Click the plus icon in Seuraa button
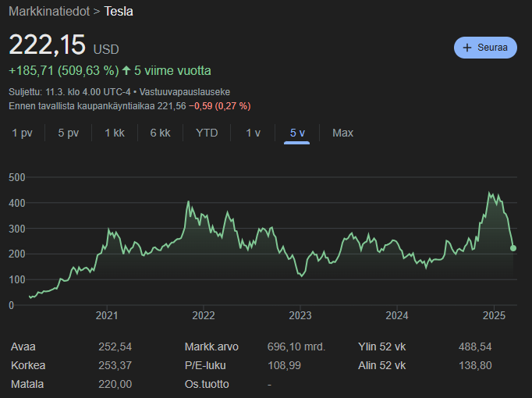Viewport: 532px width, 398px height. (x=467, y=48)
